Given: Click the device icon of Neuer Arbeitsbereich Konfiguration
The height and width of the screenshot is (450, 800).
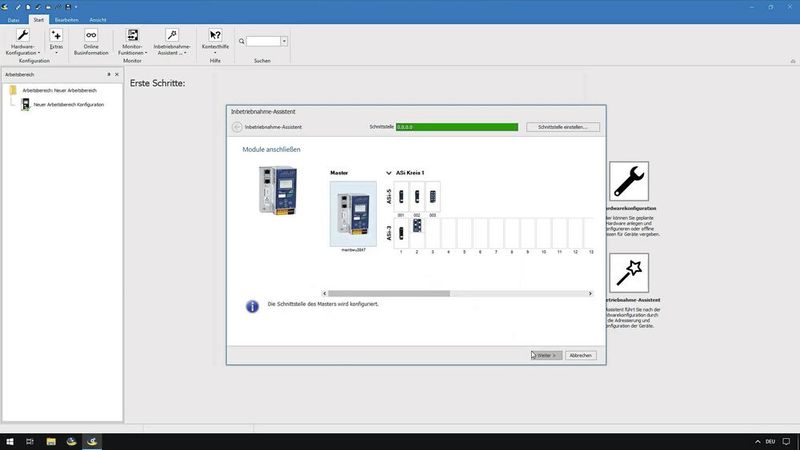Looking at the screenshot, I should click(x=26, y=104).
